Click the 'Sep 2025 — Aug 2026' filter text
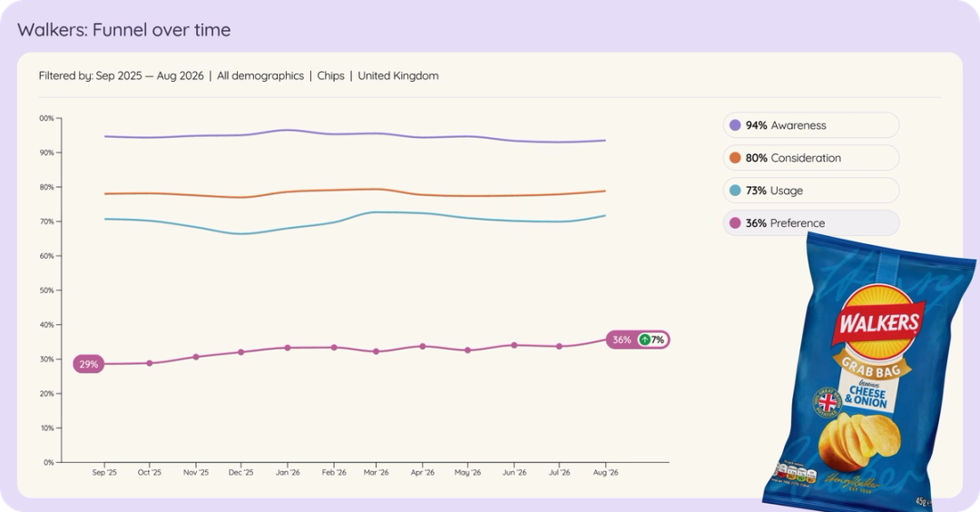The image size is (980, 512). click(x=150, y=75)
